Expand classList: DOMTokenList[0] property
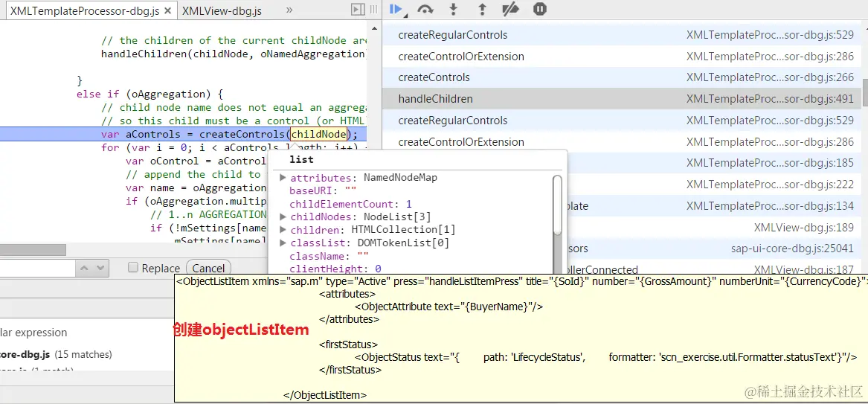Screen dimensions: 868x404 283,243
